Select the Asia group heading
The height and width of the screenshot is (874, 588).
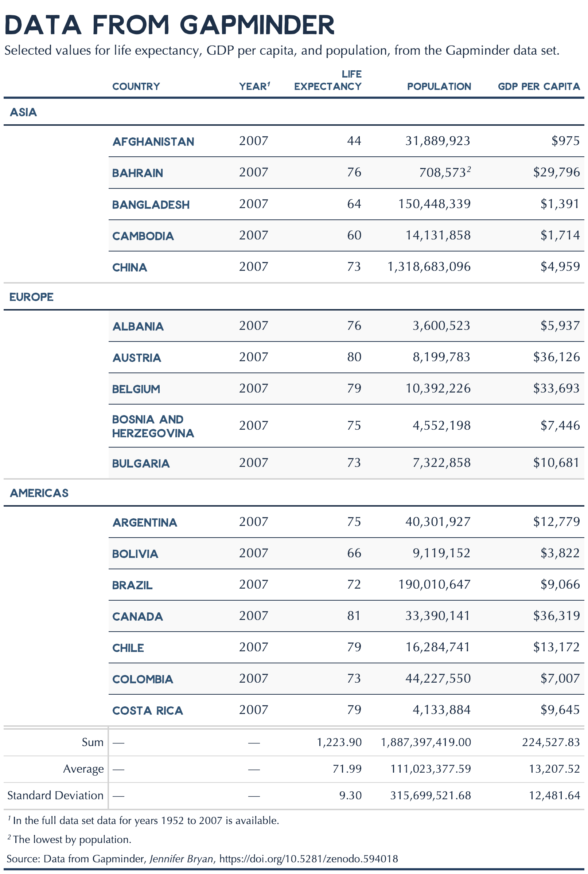click(23, 112)
